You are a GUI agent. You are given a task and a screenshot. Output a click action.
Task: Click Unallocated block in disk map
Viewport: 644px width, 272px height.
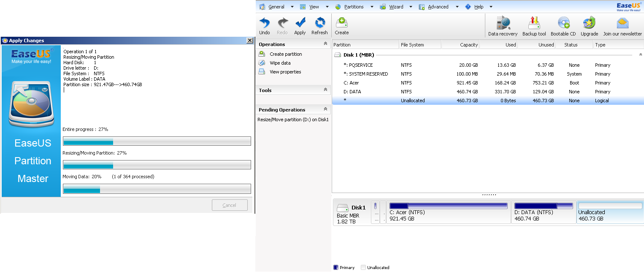tap(610, 212)
